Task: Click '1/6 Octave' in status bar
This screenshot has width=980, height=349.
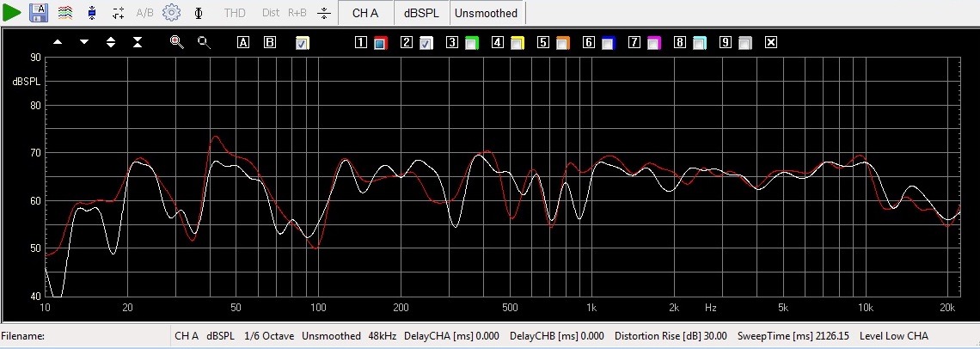Action: (269, 336)
